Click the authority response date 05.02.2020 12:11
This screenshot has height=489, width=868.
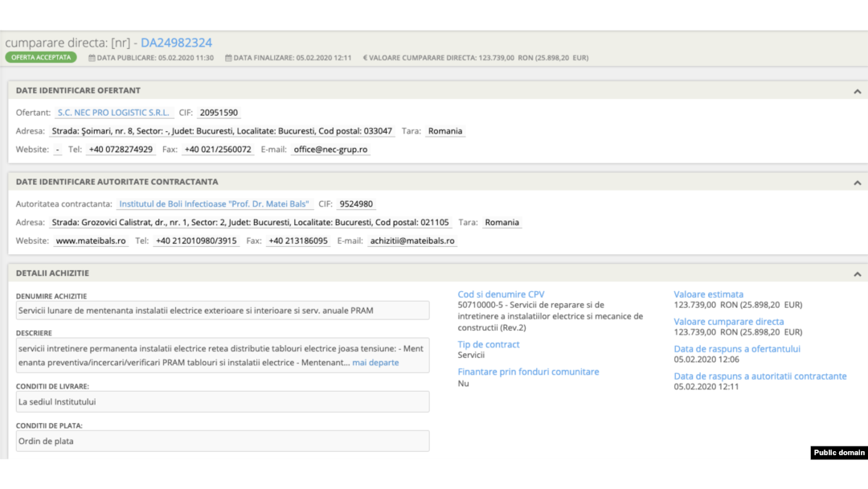point(706,387)
